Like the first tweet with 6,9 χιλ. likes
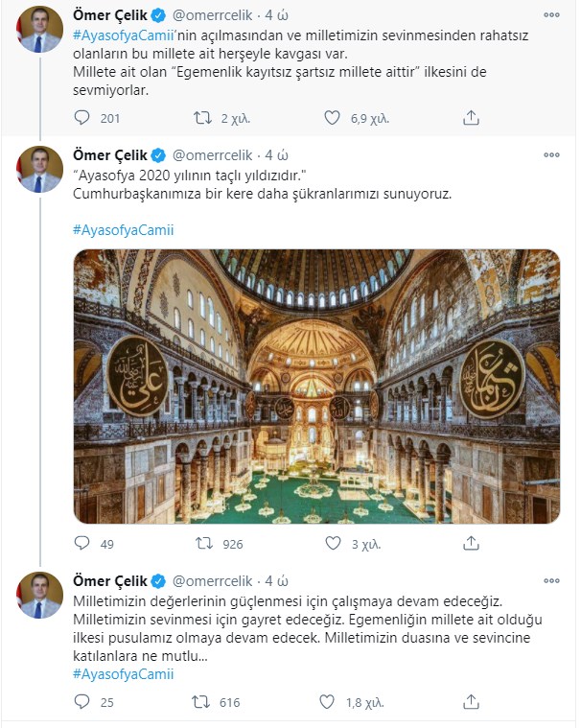 coord(332,118)
